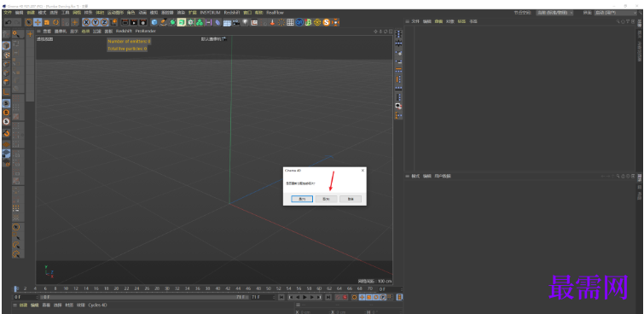Select the Move tool
This screenshot has width=644, height=314.
pos(38,22)
